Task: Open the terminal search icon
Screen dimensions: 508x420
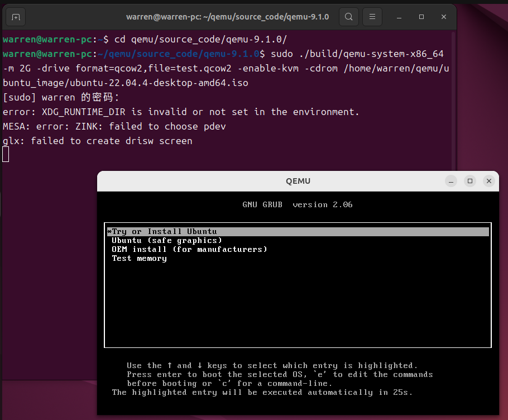Action: (x=348, y=17)
